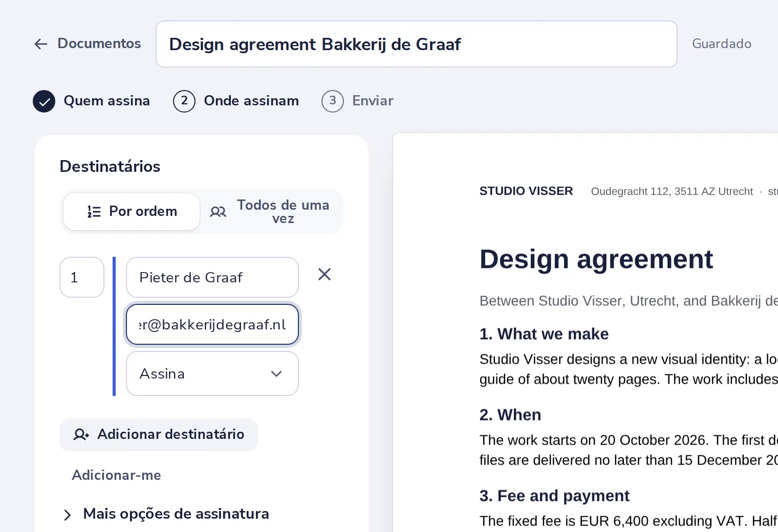Click '1. What we make' heading
Screen dimensions: 778x532
click(x=544, y=334)
